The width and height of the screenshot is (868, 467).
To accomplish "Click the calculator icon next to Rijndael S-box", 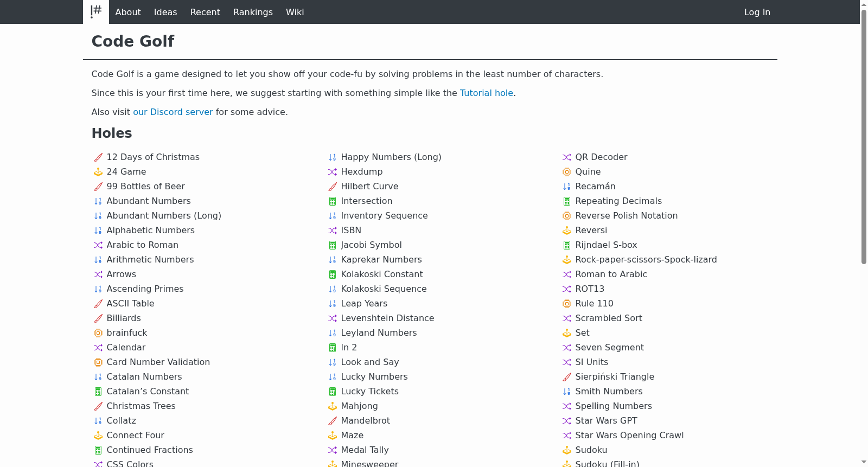I will (x=567, y=245).
